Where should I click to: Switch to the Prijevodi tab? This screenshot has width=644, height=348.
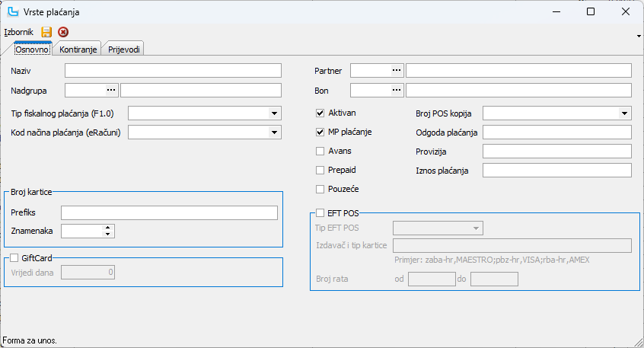pos(123,49)
